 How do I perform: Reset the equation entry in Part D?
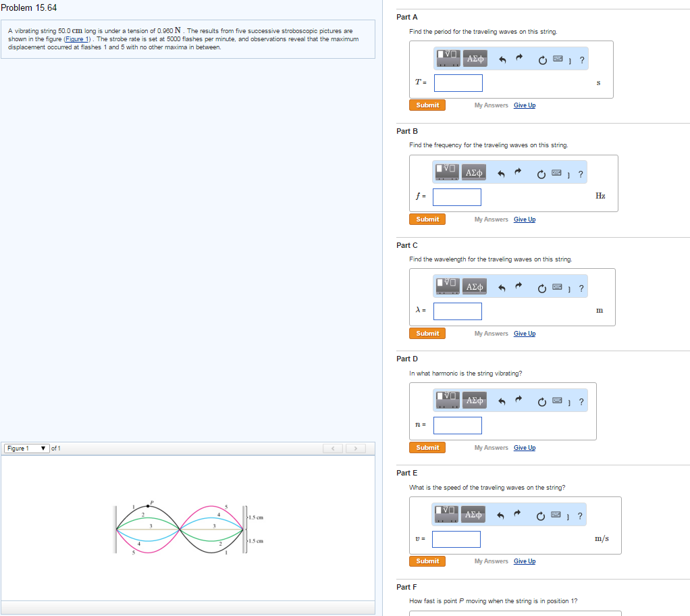pos(541,400)
